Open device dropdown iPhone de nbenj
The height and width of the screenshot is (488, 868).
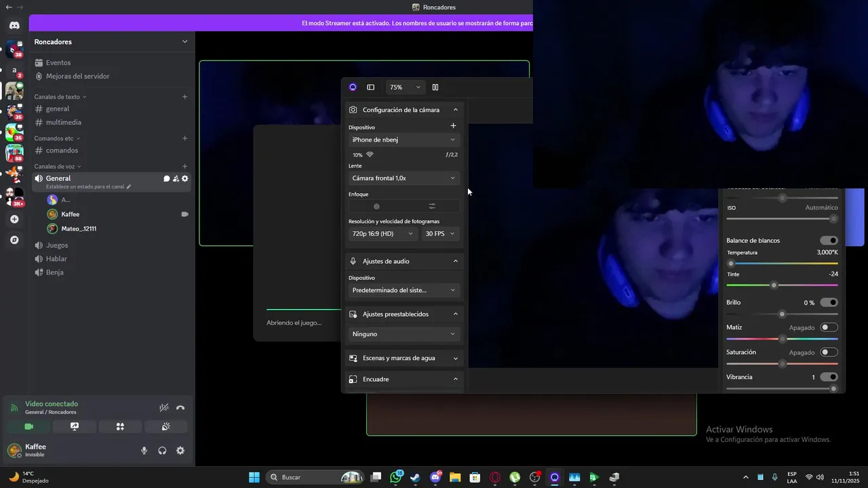click(404, 140)
